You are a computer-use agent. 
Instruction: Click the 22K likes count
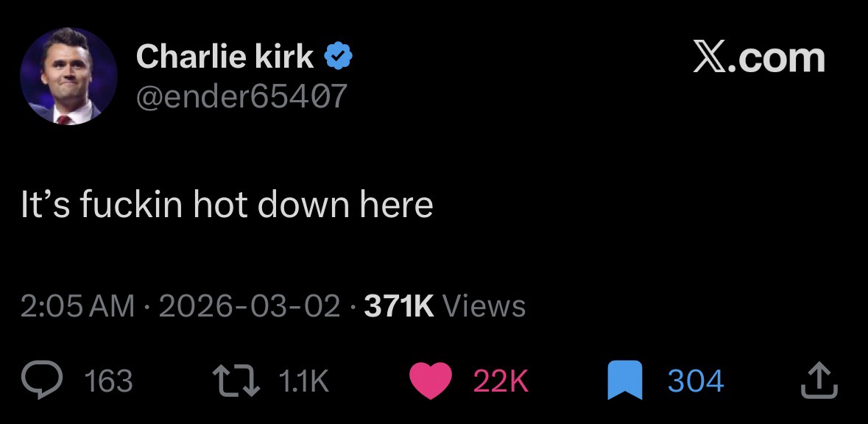click(501, 381)
